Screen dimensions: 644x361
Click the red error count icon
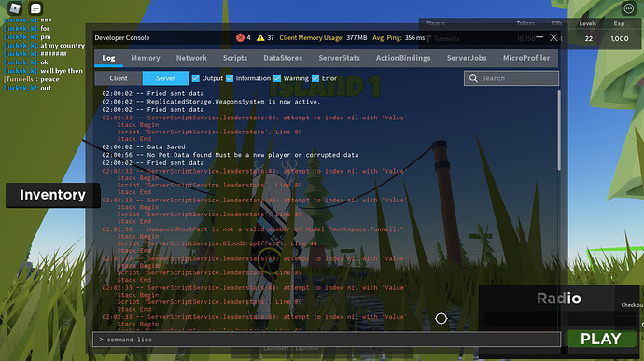(x=240, y=38)
